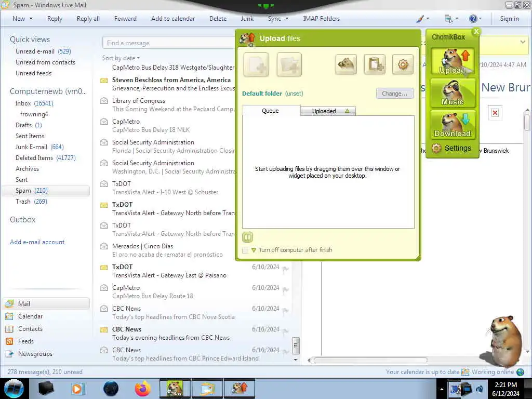
Task: Open Mercados | Cinco Días message
Action: click(167, 250)
